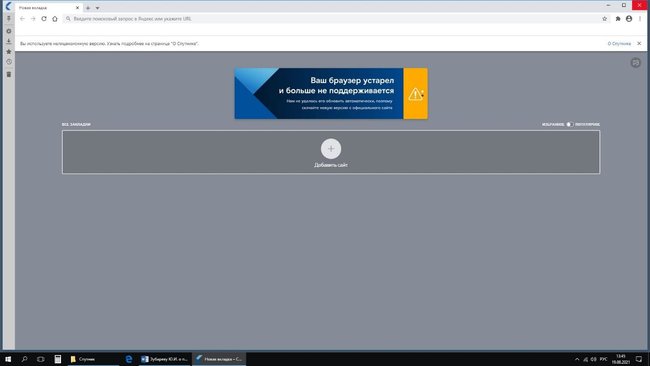This screenshot has height=366, width=650.
Task: Open the user profile icon
Action: click(629, 19)
